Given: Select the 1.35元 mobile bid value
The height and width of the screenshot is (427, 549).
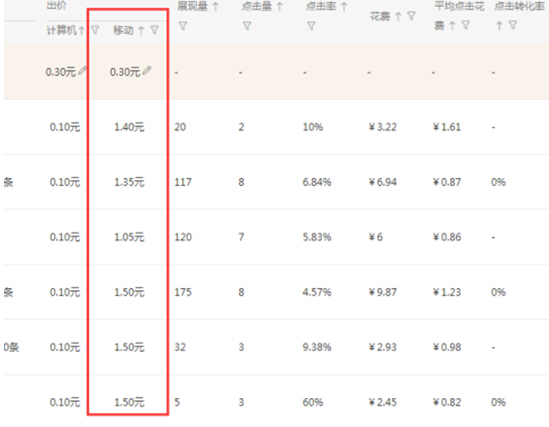Looking at the screenshot, I should point(129,182).
